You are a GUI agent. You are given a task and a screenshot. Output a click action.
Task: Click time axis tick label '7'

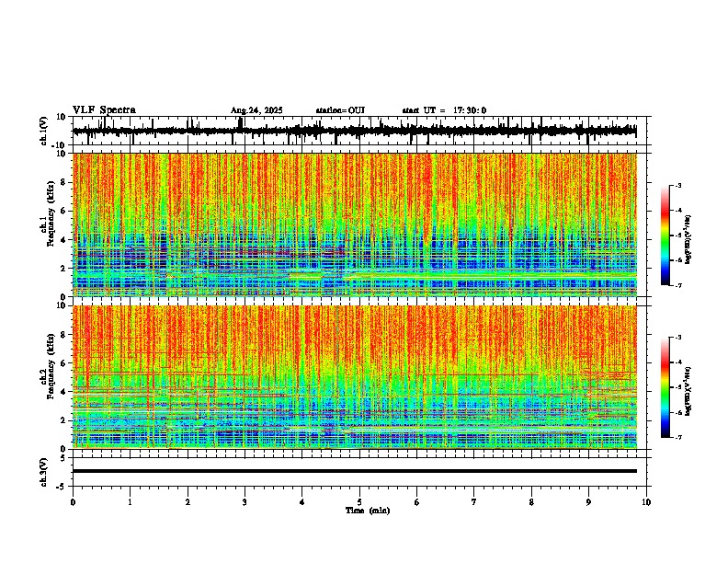[474, 502]
